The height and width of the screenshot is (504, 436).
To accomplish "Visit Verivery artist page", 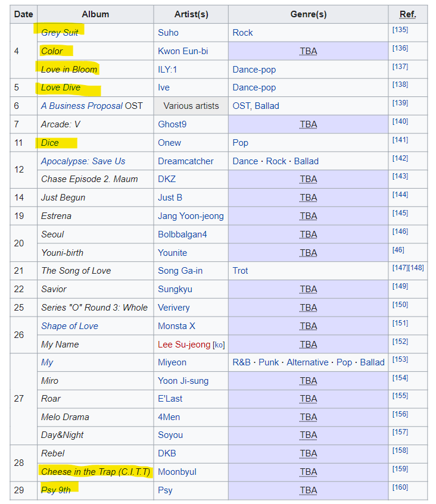I will click(x=174, y=308).
